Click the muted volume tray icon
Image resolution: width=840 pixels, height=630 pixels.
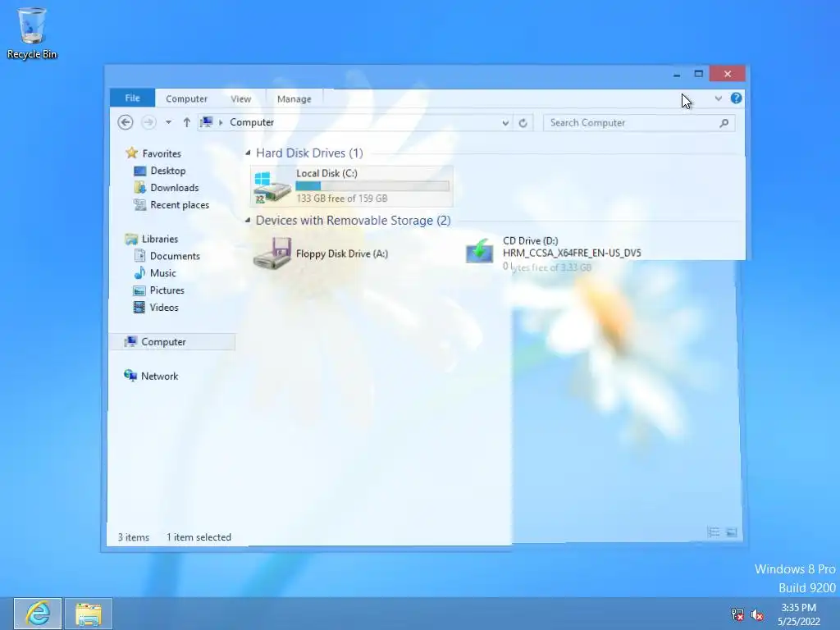(757, 614)
